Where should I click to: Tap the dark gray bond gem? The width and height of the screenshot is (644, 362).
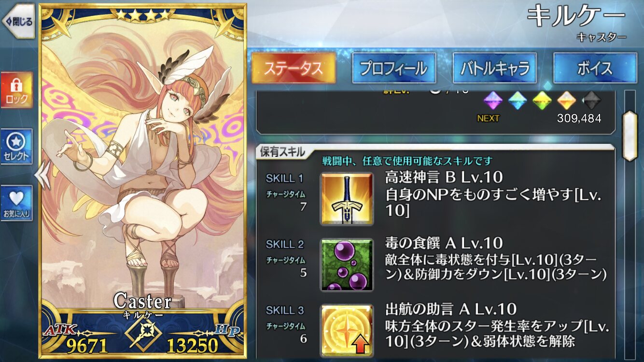(591, 100)
